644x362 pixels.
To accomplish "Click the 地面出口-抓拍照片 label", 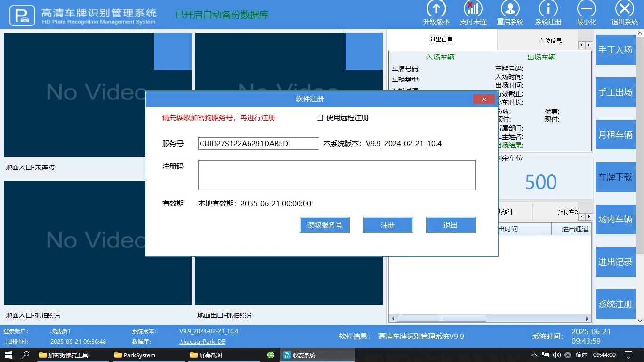I will click(x=225, y=315).
